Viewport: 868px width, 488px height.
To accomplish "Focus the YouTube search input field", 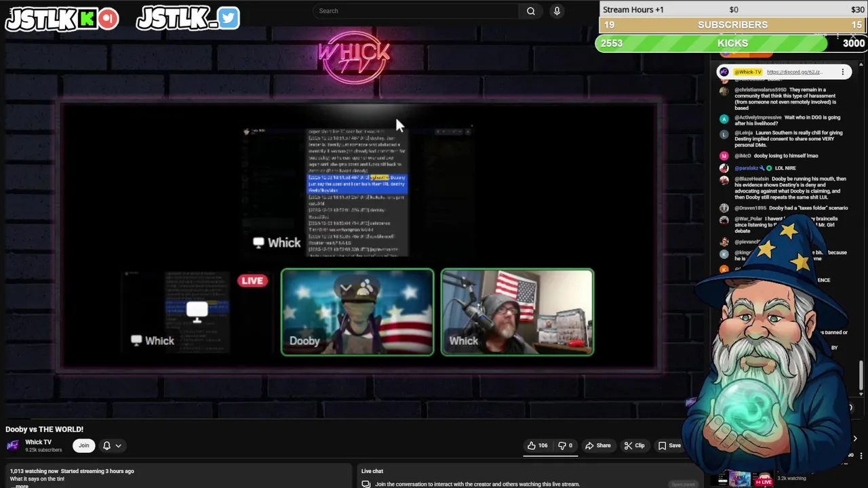I will coord(417,11).
